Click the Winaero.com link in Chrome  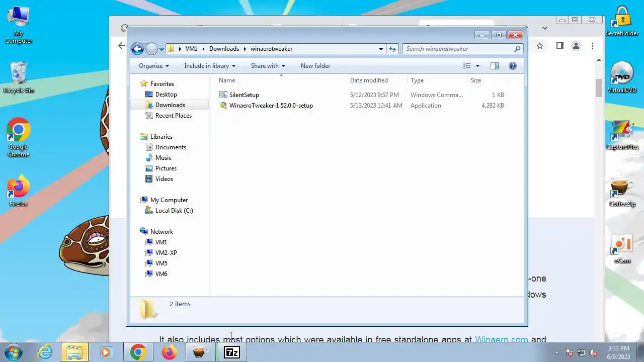(x=501, y=340)
